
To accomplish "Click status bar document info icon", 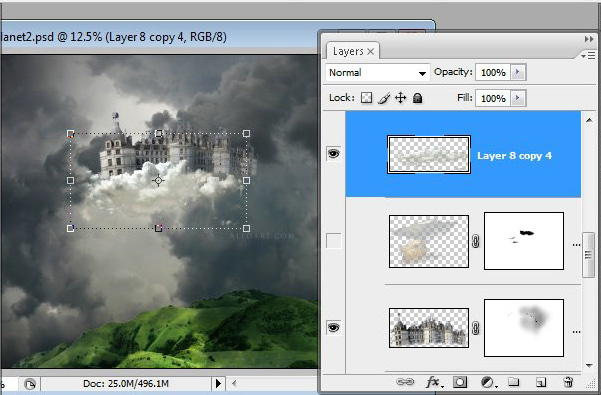I will click(30, 384).
